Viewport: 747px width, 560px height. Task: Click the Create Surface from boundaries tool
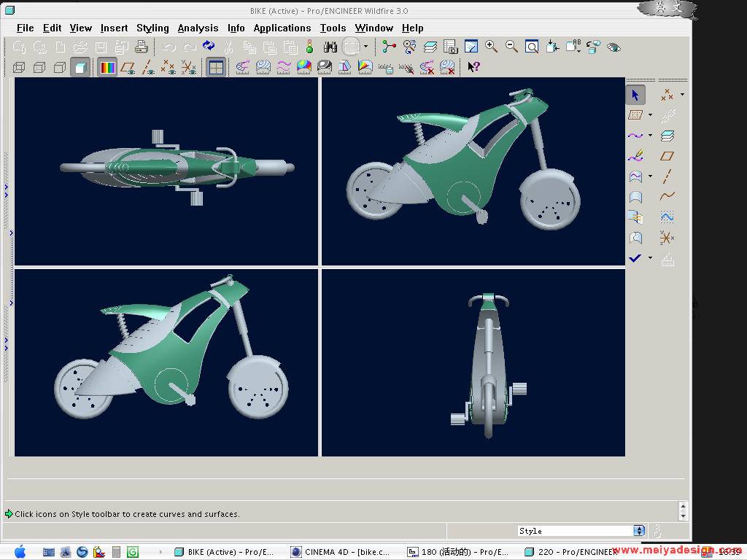coord(635,197)
